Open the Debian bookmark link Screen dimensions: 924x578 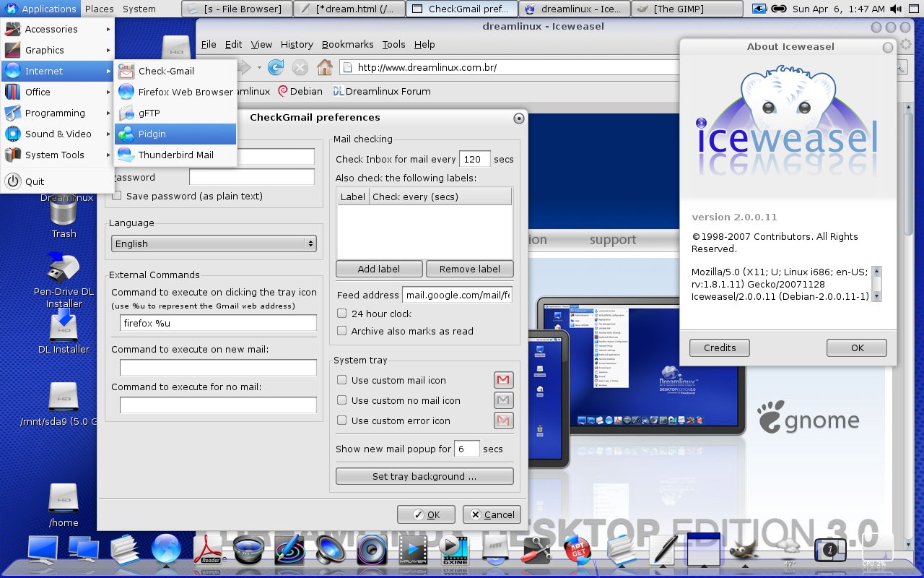tap(300, 91)
